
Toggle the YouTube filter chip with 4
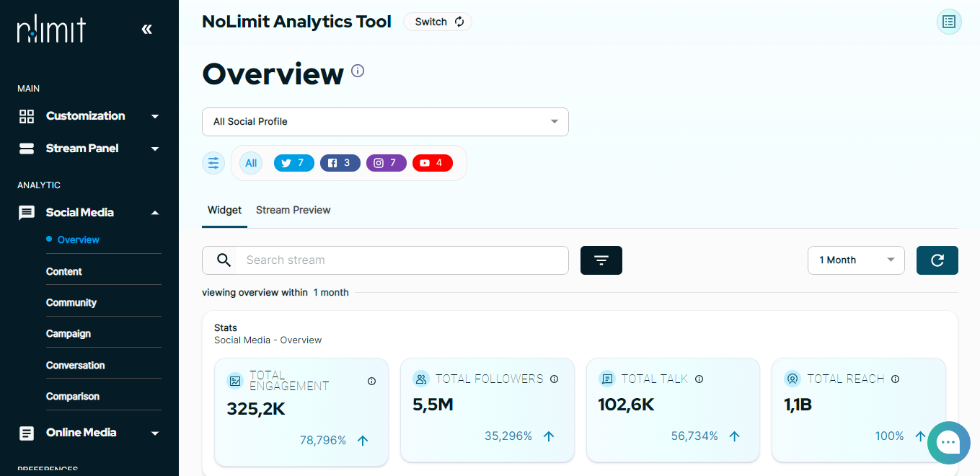pos(433,163)
